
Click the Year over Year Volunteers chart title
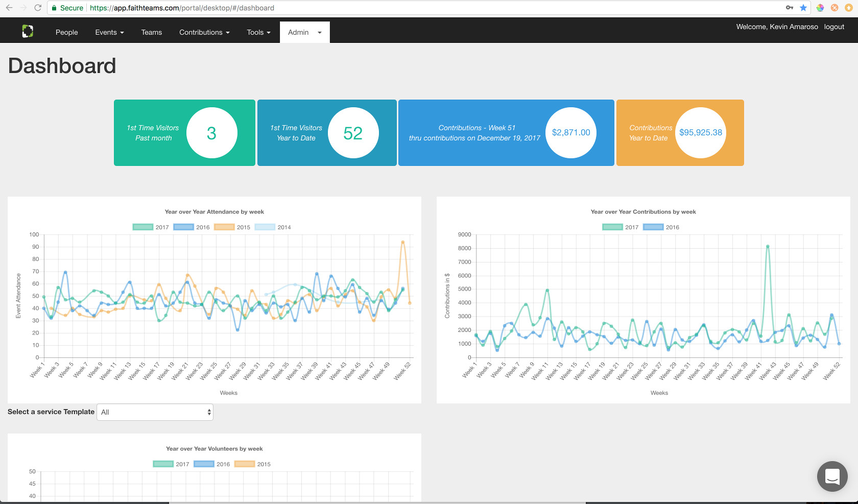click(214, 449)
